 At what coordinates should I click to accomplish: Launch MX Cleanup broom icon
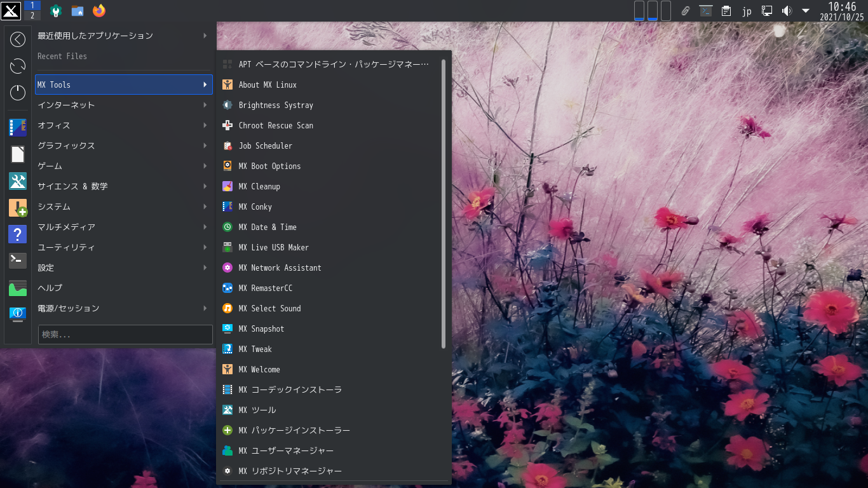pos(227,186)
